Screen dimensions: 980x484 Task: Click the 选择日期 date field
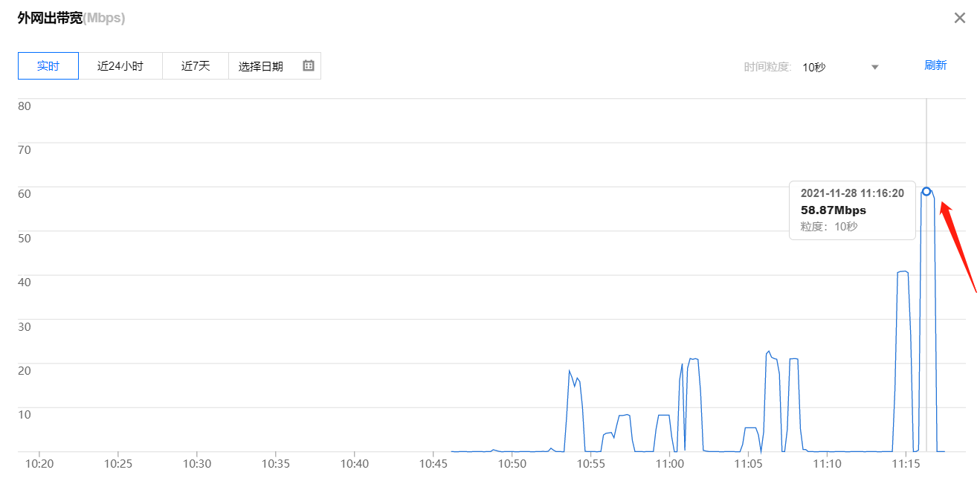(x=261, y=66)
